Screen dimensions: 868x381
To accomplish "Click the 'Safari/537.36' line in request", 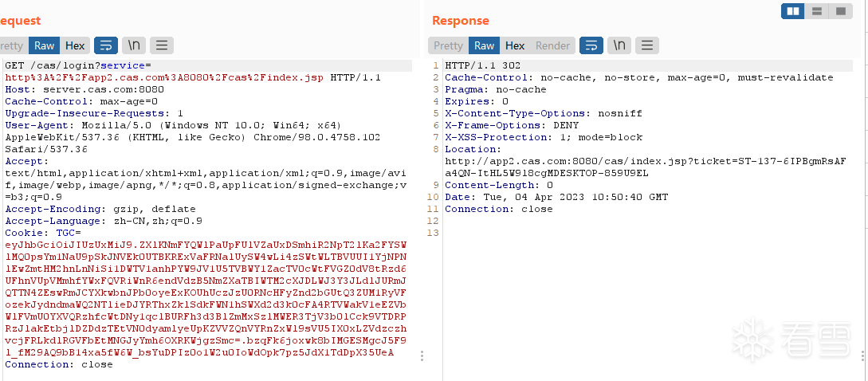I will [x=46, y=149].
